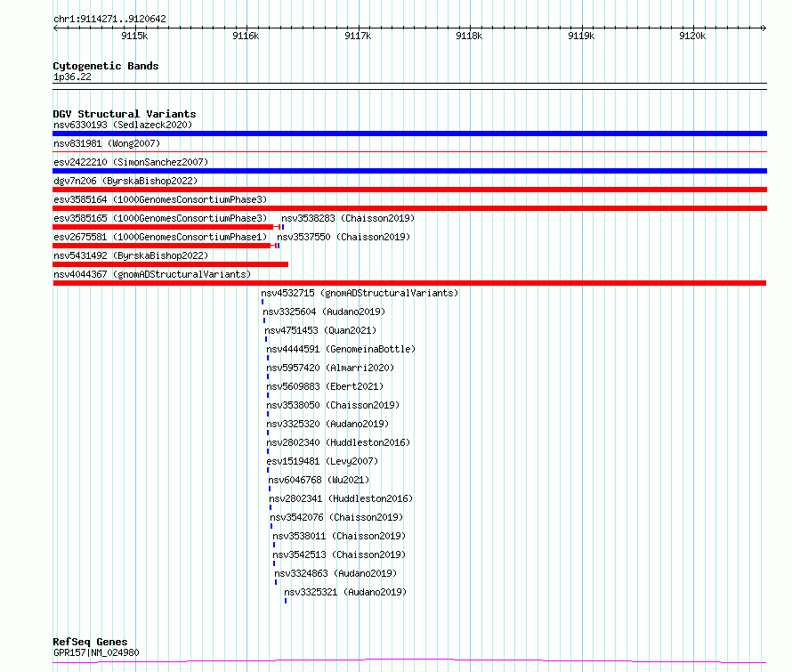Open nsv4751453 (Quan2021) variant

(320, 330)
